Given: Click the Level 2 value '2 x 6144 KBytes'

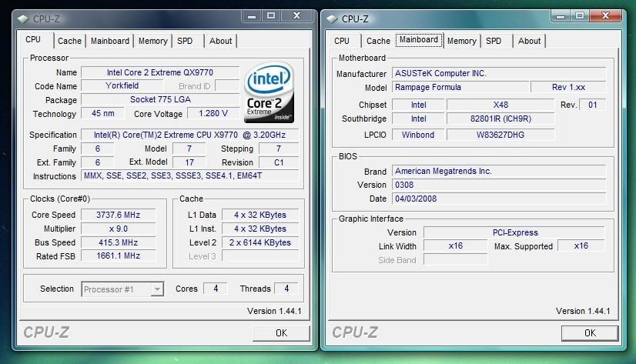Looking at the screenshot, I should click(x=260, y=242).
